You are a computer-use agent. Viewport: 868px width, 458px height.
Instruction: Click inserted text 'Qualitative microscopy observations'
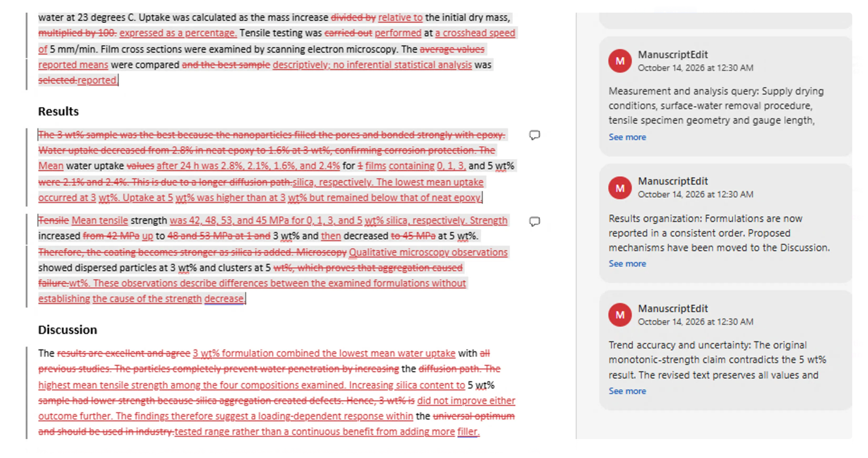(x=428, y=252)
